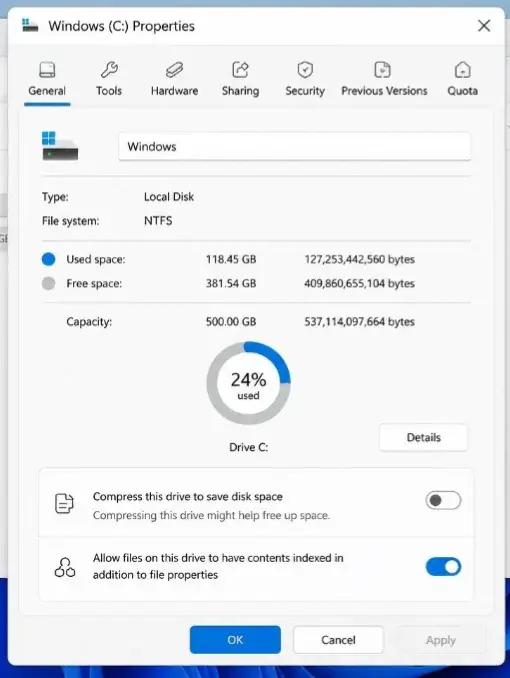This screenshot has height=678, width=510.
Task: Click the Security shield icon
Action: pos(305,70)
